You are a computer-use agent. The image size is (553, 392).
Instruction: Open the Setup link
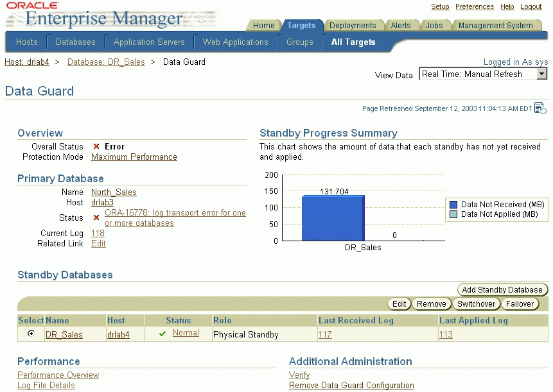click(x=440, y=6)
